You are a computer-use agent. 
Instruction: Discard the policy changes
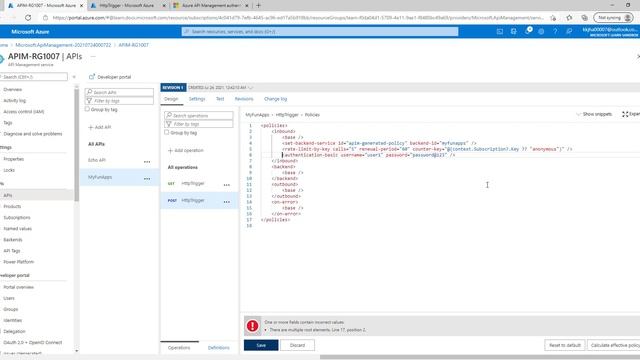(297, 345)
